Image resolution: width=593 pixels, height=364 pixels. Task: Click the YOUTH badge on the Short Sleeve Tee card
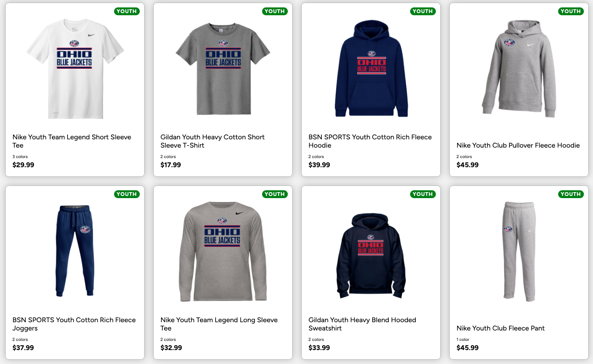pos(127,11)
